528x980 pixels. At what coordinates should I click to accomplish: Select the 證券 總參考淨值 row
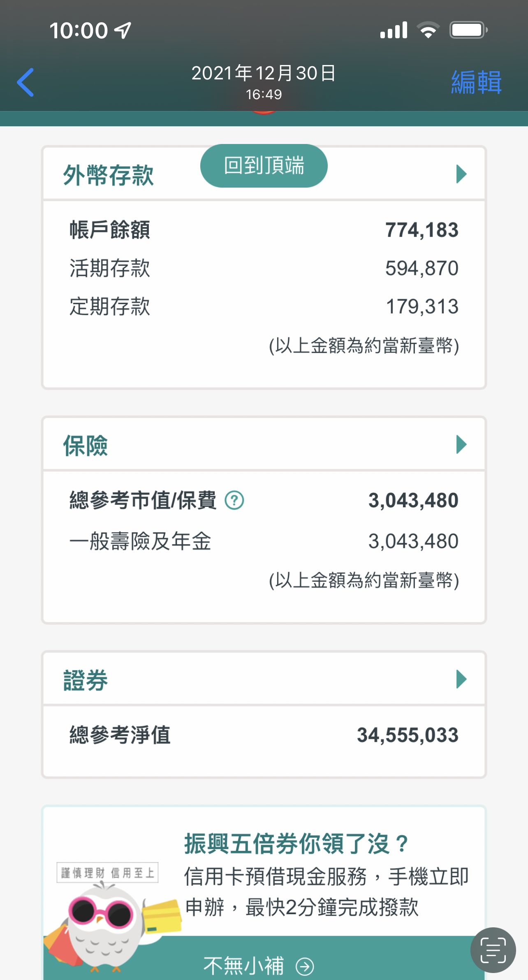click(264, 735)
